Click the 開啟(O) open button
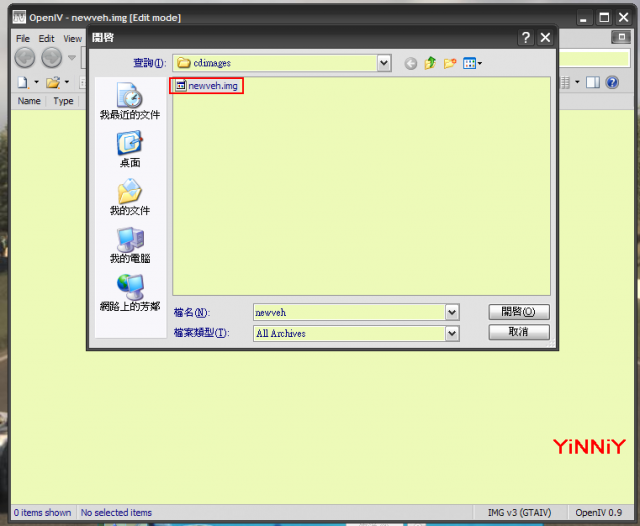The image size is (640, 526). click(519, 312)
